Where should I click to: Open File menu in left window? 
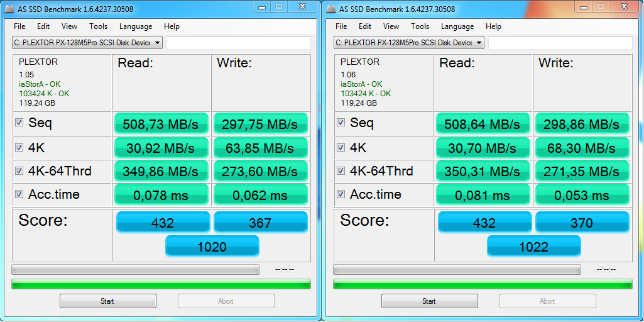19,26
